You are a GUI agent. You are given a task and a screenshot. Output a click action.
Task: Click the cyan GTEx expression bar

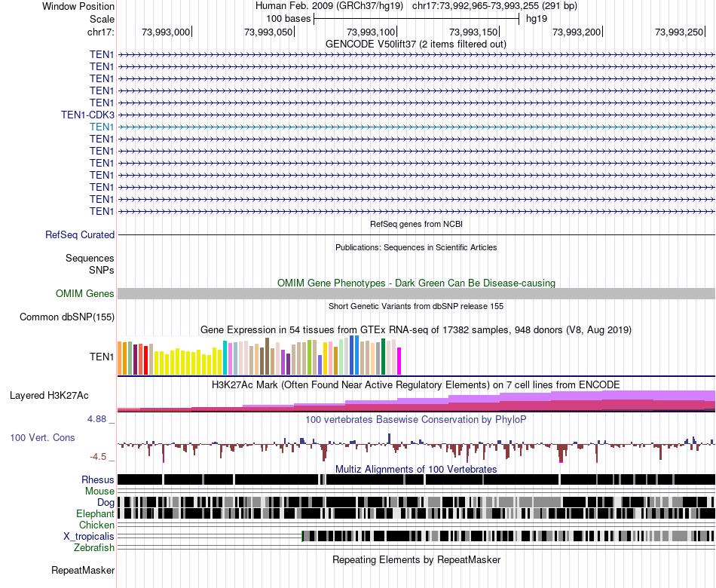point(225,358)
